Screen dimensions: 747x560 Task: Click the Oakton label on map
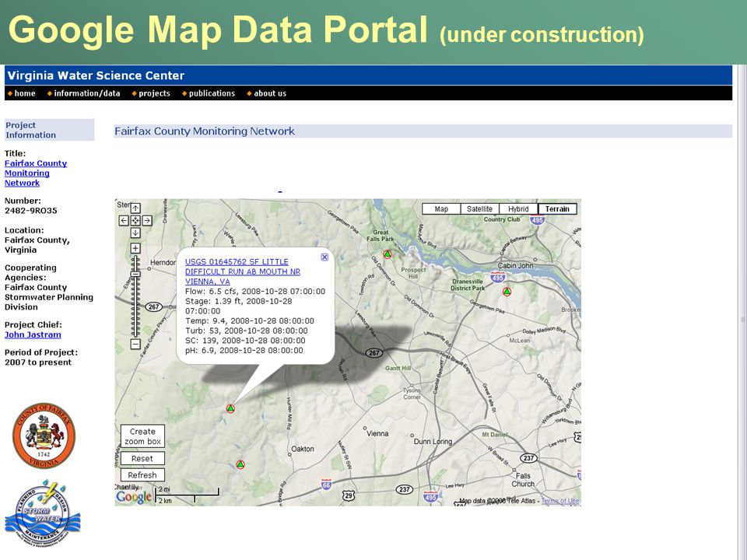(303, 449)
